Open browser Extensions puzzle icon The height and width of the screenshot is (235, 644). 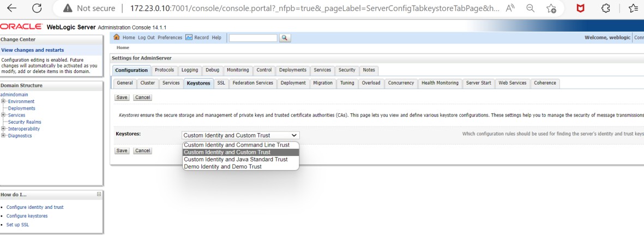(605, 8)
